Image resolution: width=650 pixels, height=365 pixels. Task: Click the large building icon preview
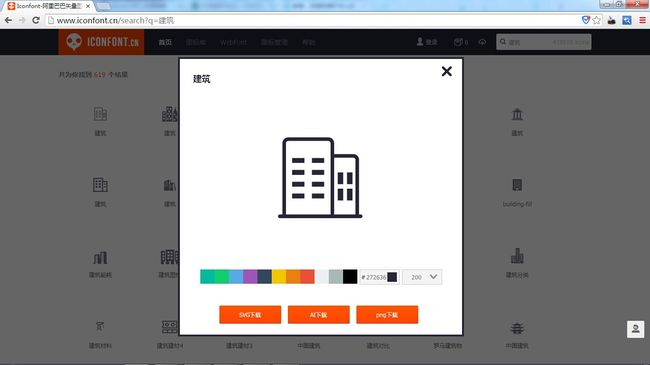click(320, 178)
